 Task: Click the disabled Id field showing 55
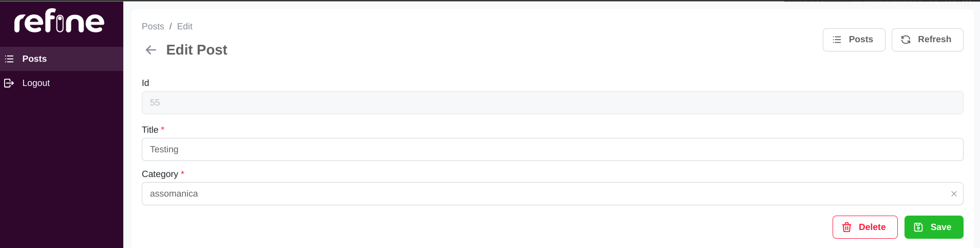click(552, 103)
